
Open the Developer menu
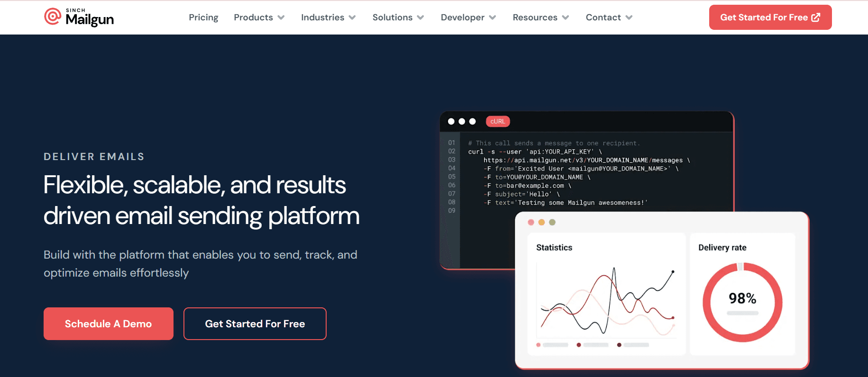tap(463, 18)
